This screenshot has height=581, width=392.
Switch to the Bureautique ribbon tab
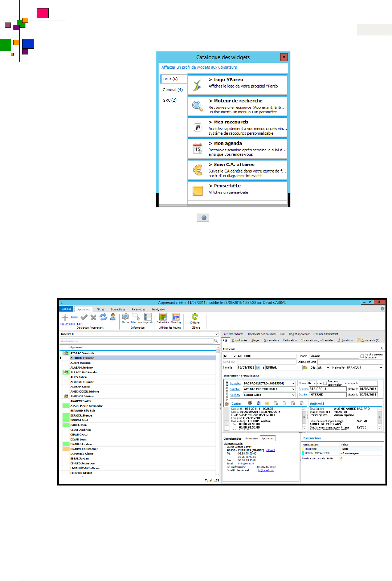pyautogui.click(x=118, y=309)
